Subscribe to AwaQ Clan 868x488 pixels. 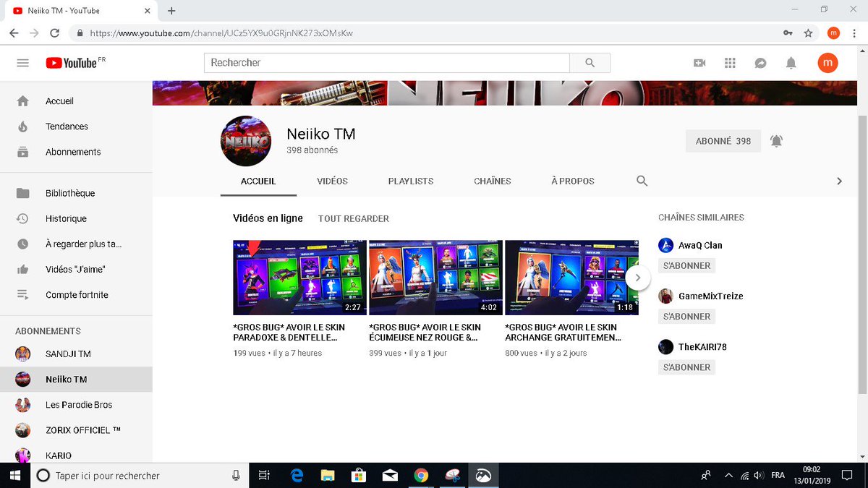[687, 265]
